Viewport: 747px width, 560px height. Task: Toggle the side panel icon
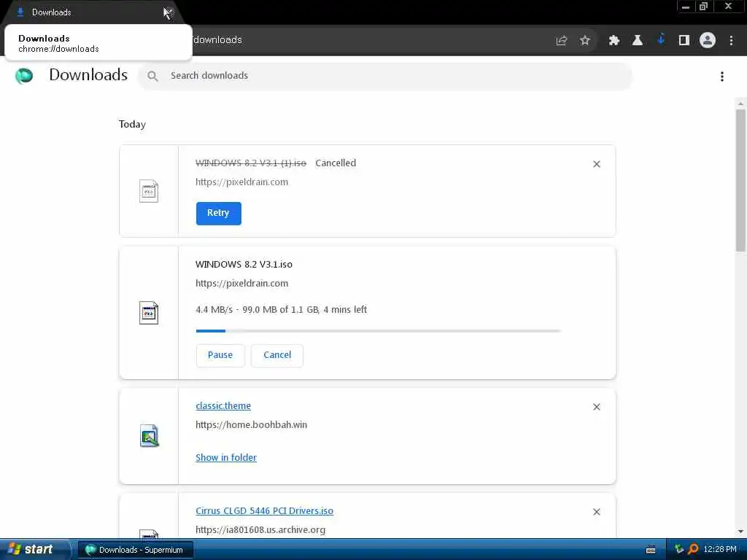pos(684,41)
